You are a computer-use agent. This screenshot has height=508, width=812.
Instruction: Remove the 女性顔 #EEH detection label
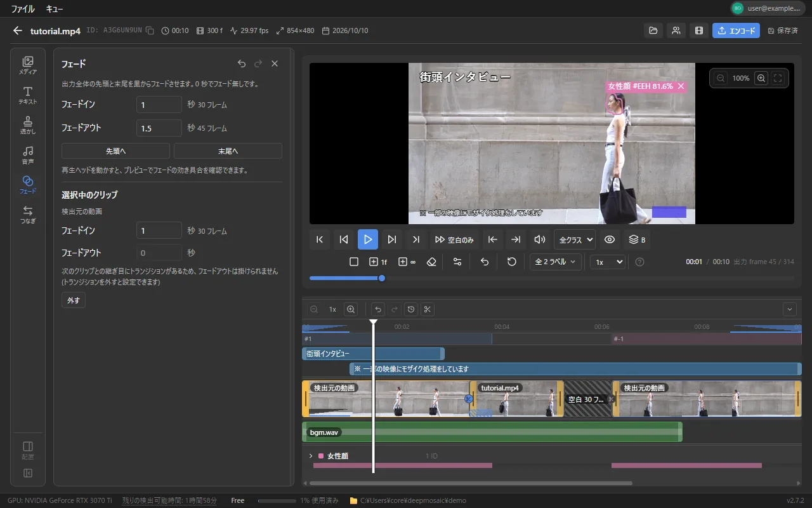[681, 86]
